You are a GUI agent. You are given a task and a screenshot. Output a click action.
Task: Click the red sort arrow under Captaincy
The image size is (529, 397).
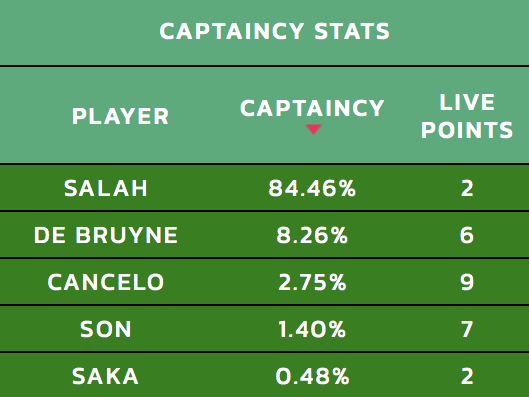(x=313, y=129)
